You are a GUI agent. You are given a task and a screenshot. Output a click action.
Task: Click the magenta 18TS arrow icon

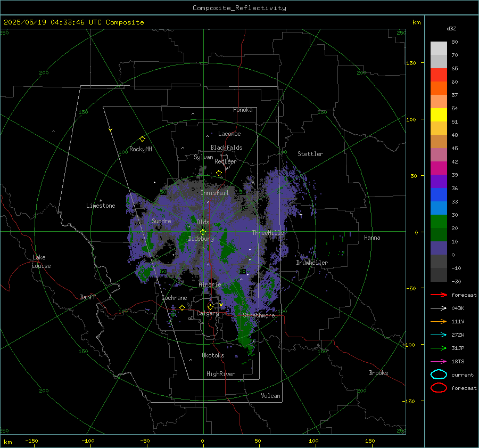point(439,362)
